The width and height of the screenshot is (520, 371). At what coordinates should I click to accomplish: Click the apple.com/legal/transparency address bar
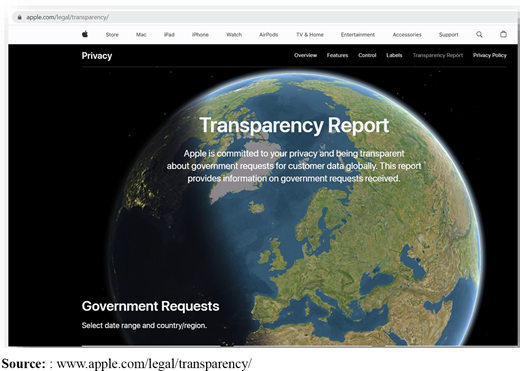tap(265, 17)
